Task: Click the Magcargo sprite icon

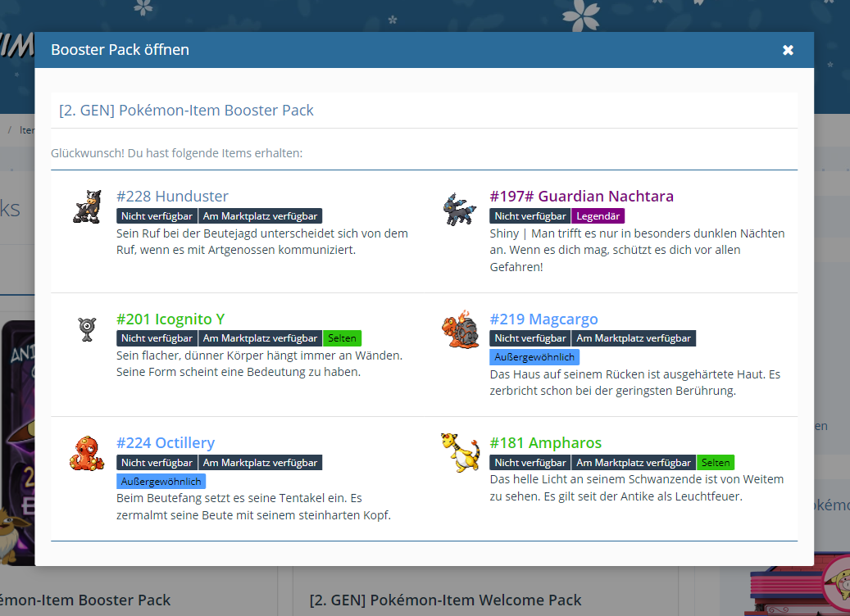Action: click(x=460, y=329)
